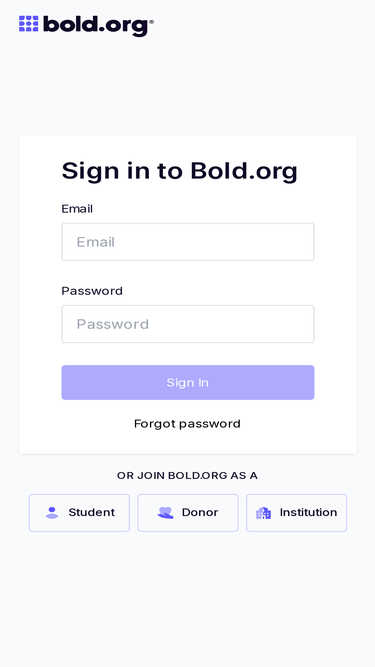Click the purple grid logo icon

[x=28, y=24]
